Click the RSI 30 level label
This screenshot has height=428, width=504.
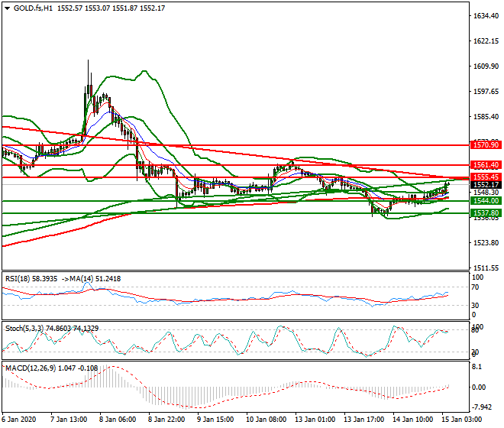tap(475, 305)
